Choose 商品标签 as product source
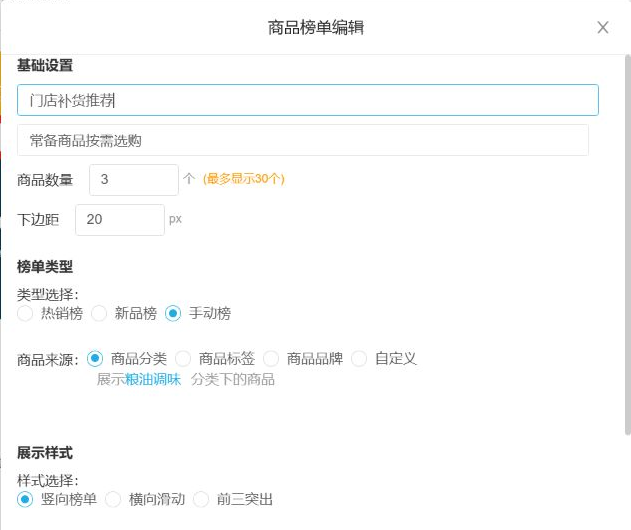The width and height of the screenshot is (631, 530). tap(183, 359)
